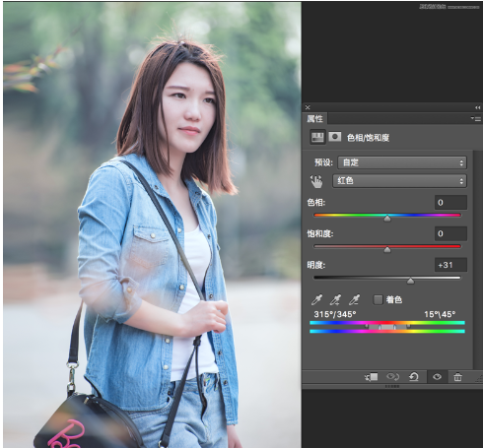Select the on-image targeted adjustment hand tool

pos(316,181)
